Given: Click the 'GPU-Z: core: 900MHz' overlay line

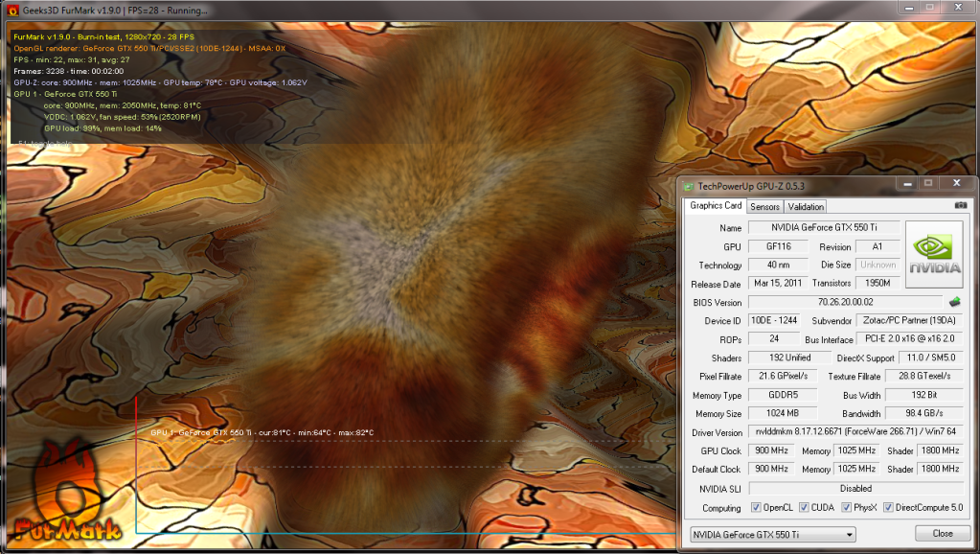Looking at the screenshot, I should click(x=161, y=82).
